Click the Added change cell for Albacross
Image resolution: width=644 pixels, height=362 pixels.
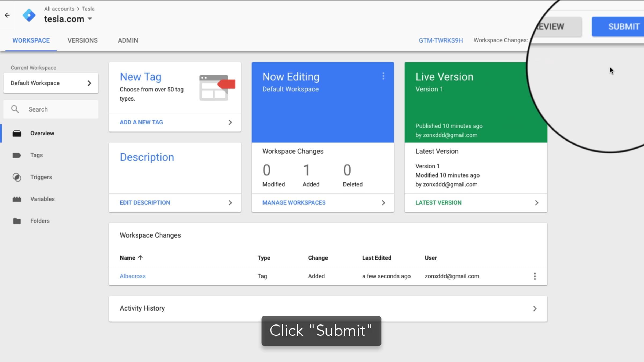click(316, 276)
